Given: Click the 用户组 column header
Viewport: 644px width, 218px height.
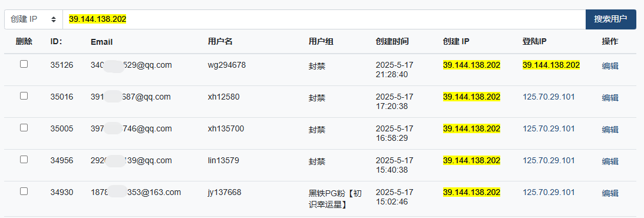Looking at the screenshot, I should pos(321,41).
